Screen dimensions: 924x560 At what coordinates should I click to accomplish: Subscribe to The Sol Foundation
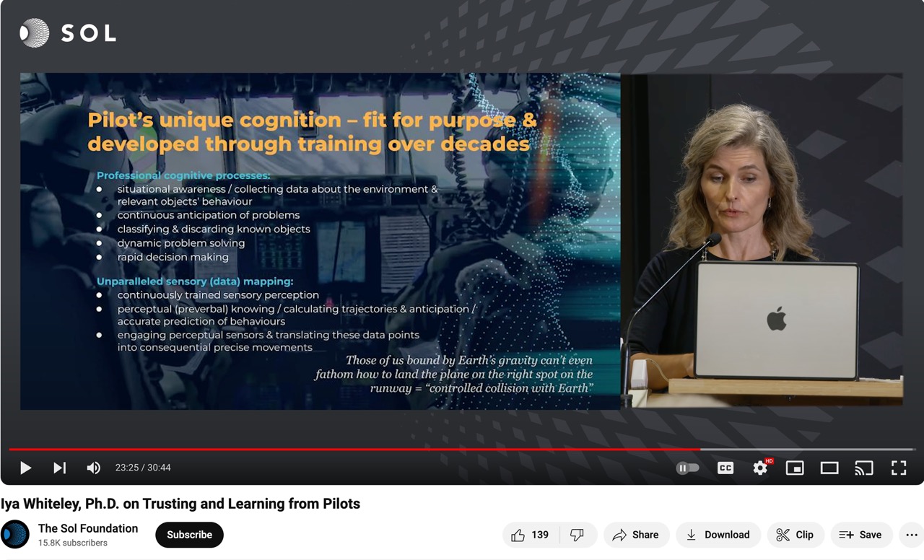(189, 535)
